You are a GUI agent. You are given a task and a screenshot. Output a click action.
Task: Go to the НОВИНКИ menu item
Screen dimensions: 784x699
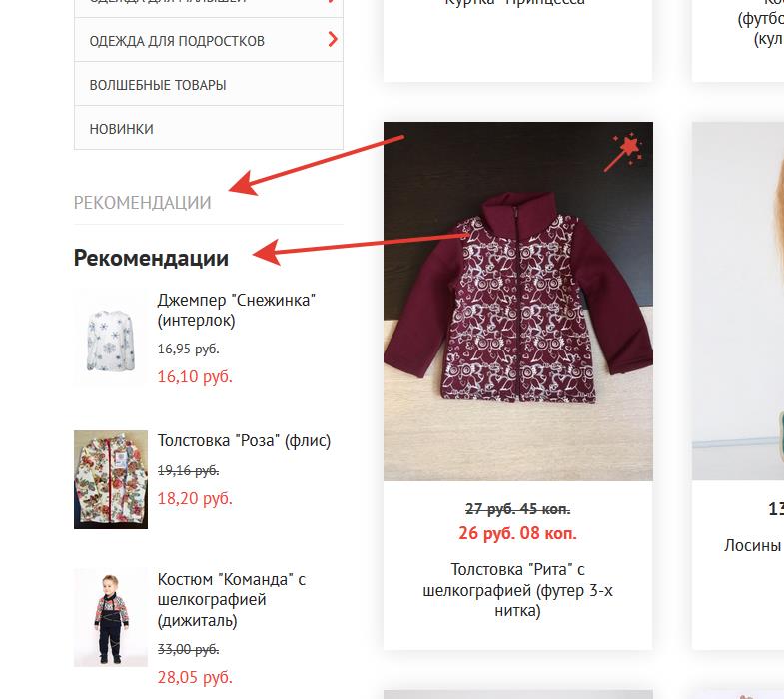click(122, 129)
